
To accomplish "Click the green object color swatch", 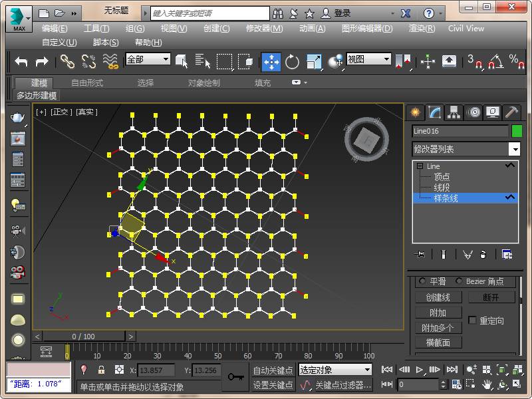I will pyautogui.click(x=517, y=131).
